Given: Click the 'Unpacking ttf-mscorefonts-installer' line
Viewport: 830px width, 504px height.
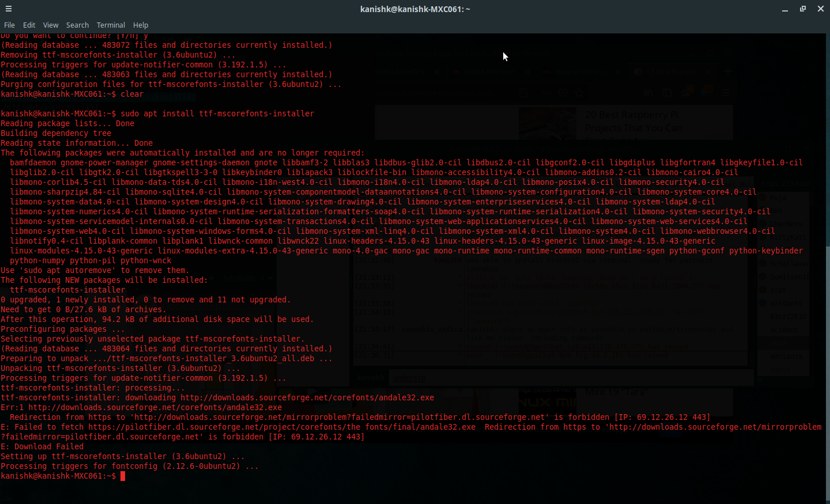Looking at the screenshot, I should click(x=120, y=369).
